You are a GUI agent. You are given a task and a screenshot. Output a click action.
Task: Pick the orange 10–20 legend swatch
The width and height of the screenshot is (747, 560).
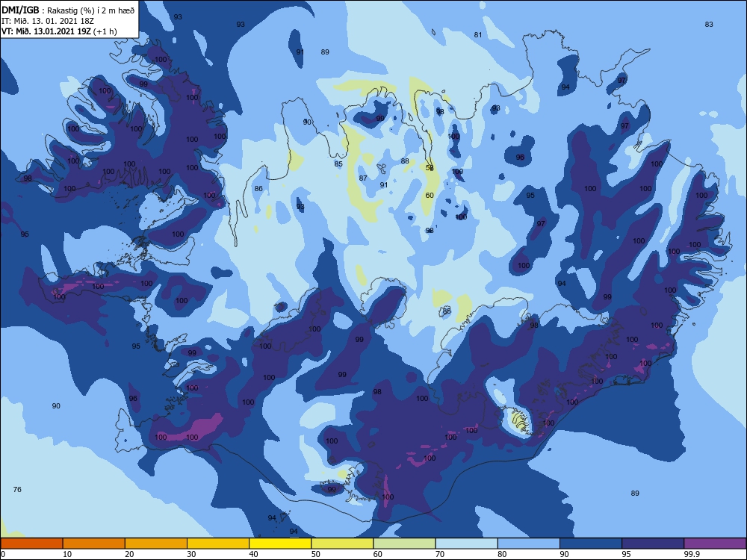point(94,544)
